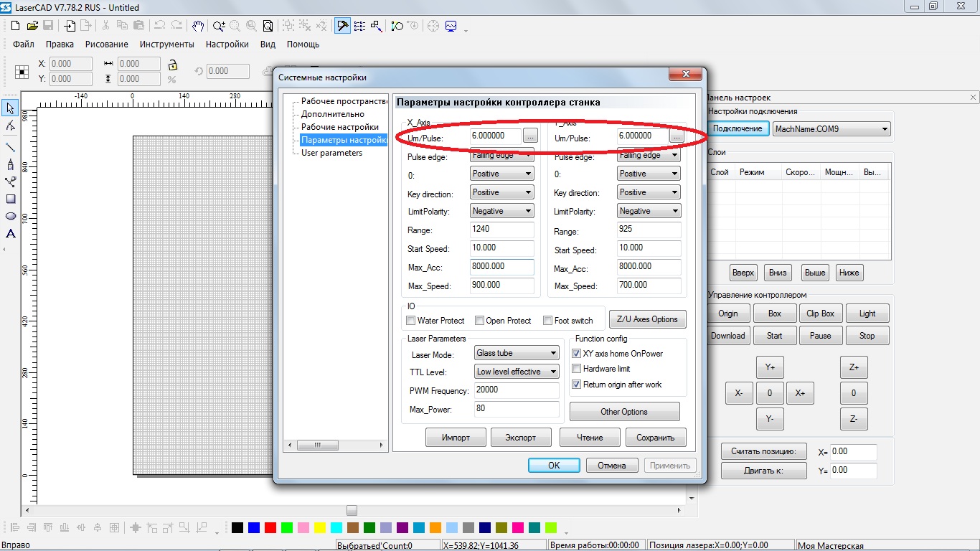
Task: Enable Open Protect checkbox
Action: (x=480, y=321)
